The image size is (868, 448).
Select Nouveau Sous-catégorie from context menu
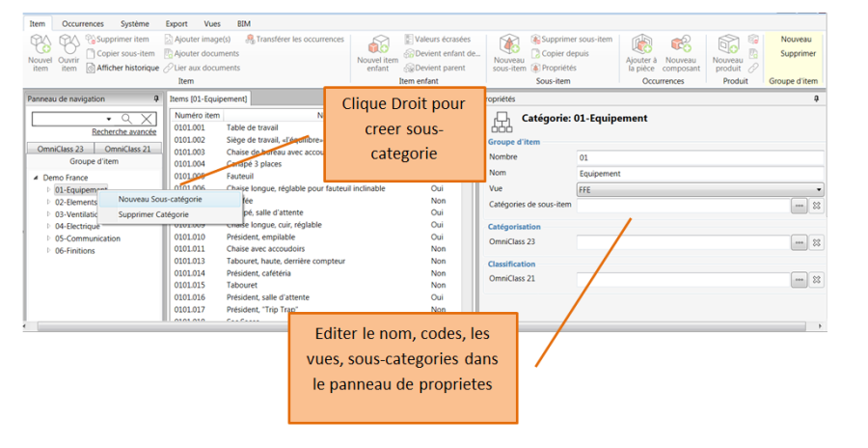(x=160, y=199)
